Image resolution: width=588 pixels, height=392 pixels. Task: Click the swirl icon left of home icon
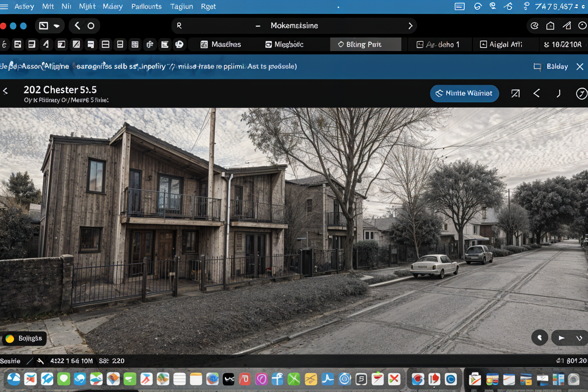pyautogui.click(x=534, y=26)
